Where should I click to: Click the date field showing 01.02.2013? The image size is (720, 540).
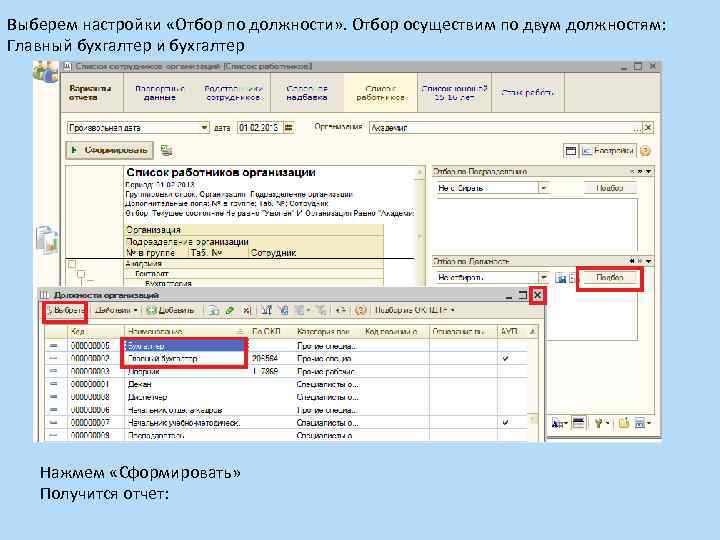[260, 127]
